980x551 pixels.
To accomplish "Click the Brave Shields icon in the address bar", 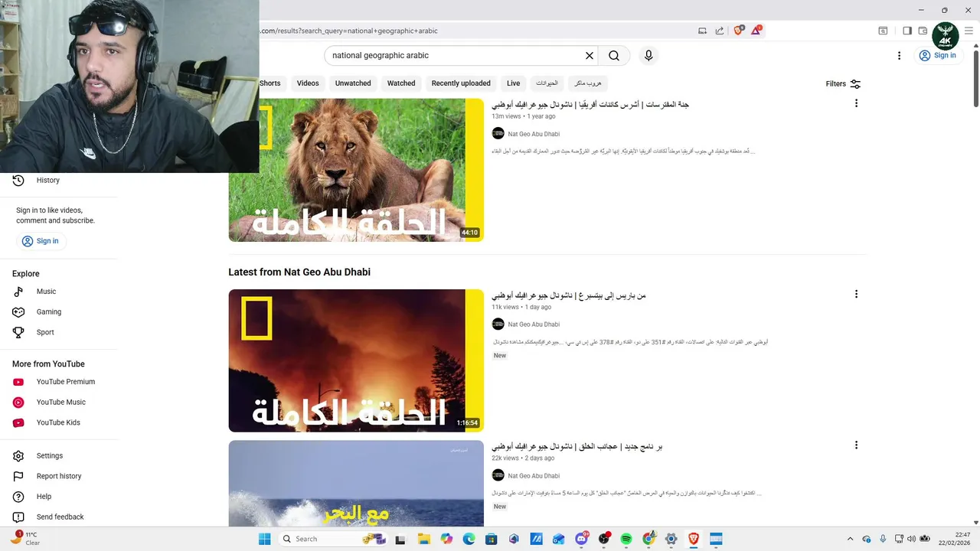I will [738, 31].
